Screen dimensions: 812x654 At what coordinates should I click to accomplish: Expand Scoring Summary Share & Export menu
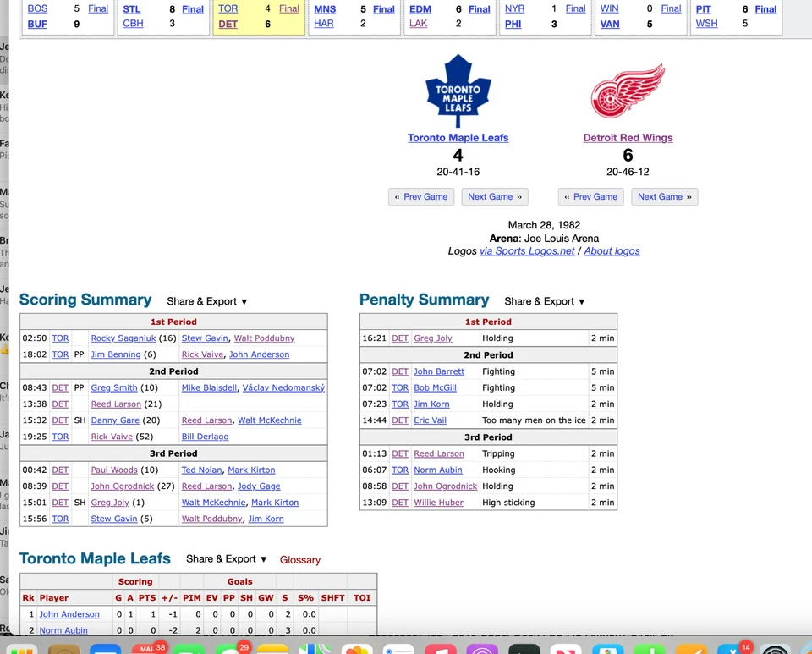coord(207,301)
